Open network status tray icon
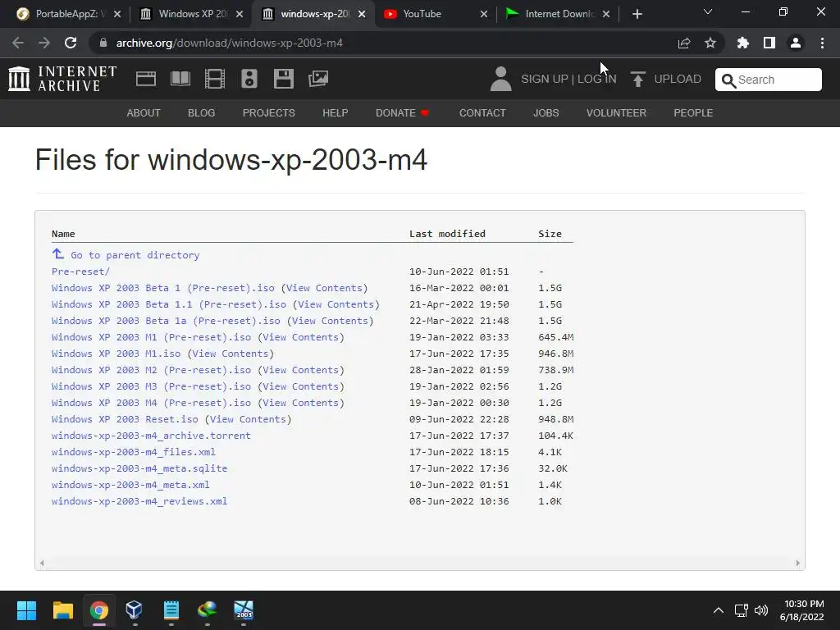 coord(741,610)
